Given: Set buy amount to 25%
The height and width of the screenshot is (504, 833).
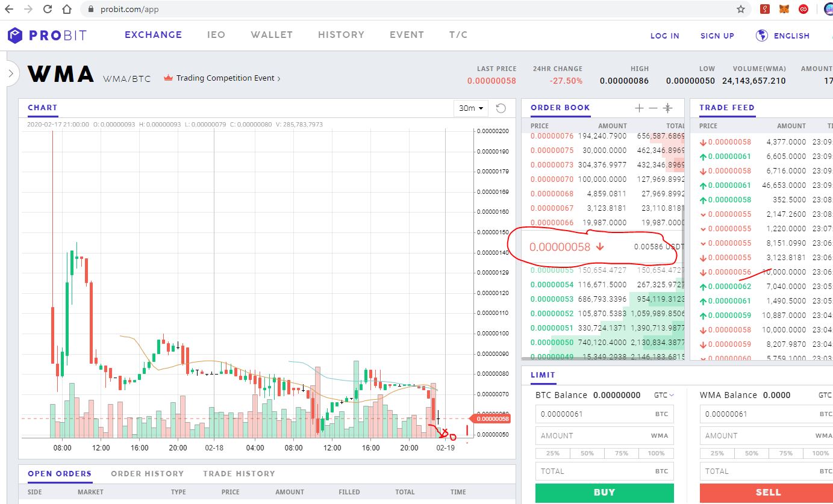Looking at the screenshot, I should (552, 453).
